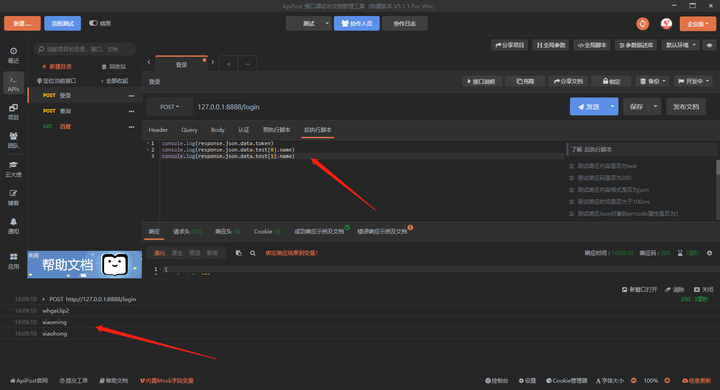Image resolution: width=720 pixels, height=390 pixels.
Task: Open the 备份 backup dropdown
Action: (653, 81)
